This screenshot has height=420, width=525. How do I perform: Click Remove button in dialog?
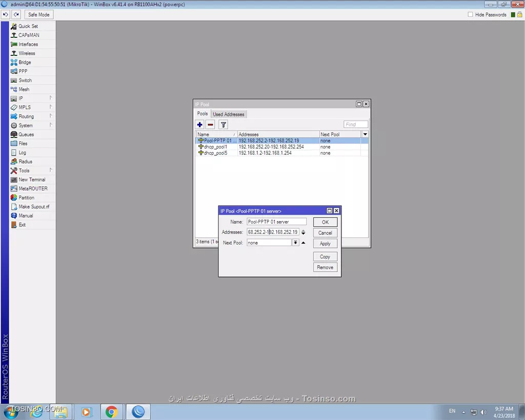click(x=325, y=267)
